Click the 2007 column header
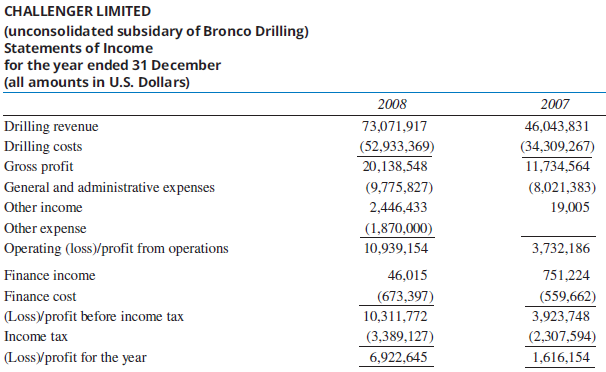The image size is (606, 372). (555, 104)
